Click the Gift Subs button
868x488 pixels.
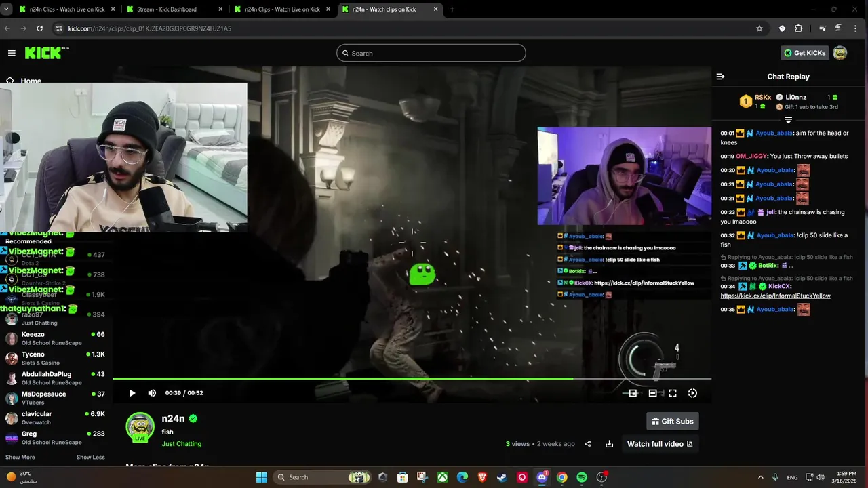673,422
